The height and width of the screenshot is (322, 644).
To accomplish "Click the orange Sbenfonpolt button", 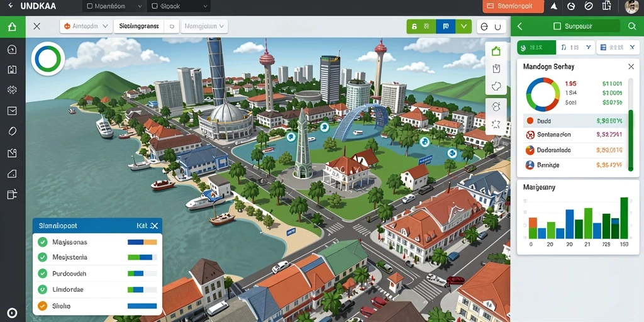I will tap(513, 6).
